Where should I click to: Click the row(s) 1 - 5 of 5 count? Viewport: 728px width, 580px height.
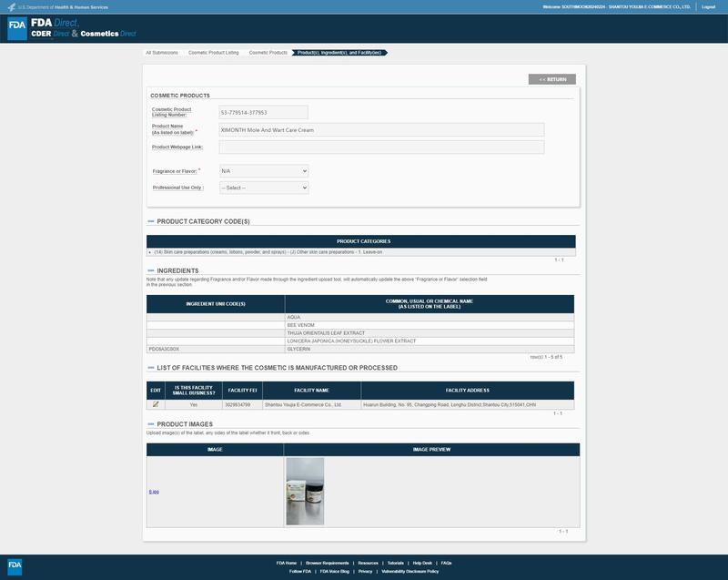click(546, 357)
